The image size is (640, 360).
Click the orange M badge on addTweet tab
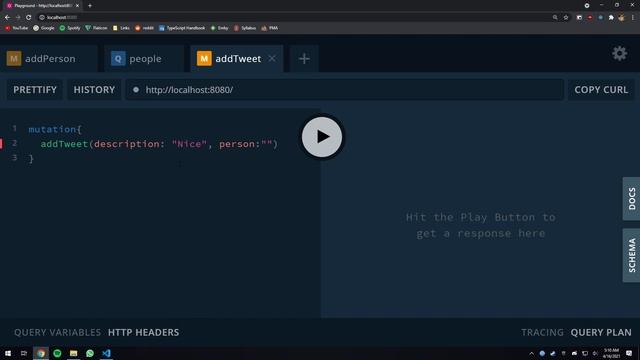[x=204, y=59]
